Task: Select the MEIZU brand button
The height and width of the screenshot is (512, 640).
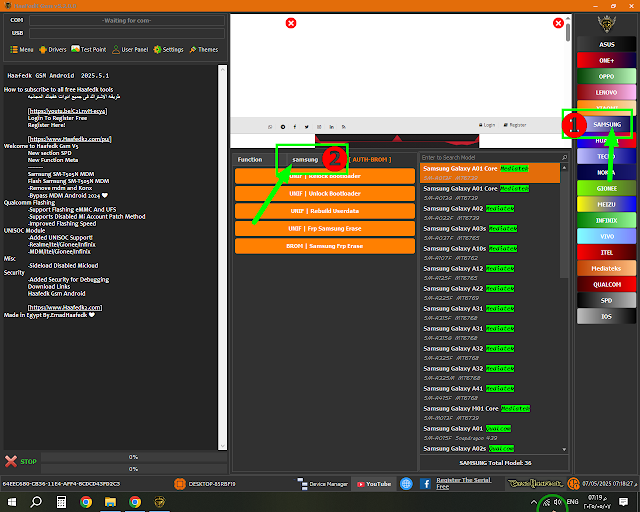Action: coord(607,204)
